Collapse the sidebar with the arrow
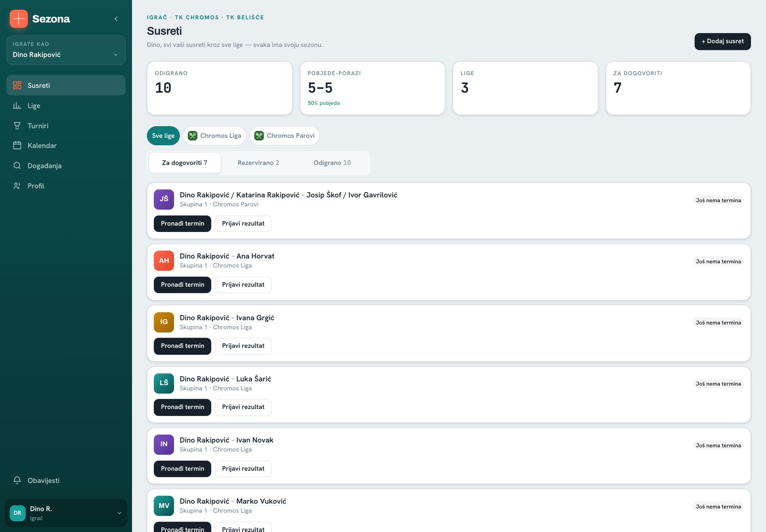766x532 pixels. pos(116,19)
